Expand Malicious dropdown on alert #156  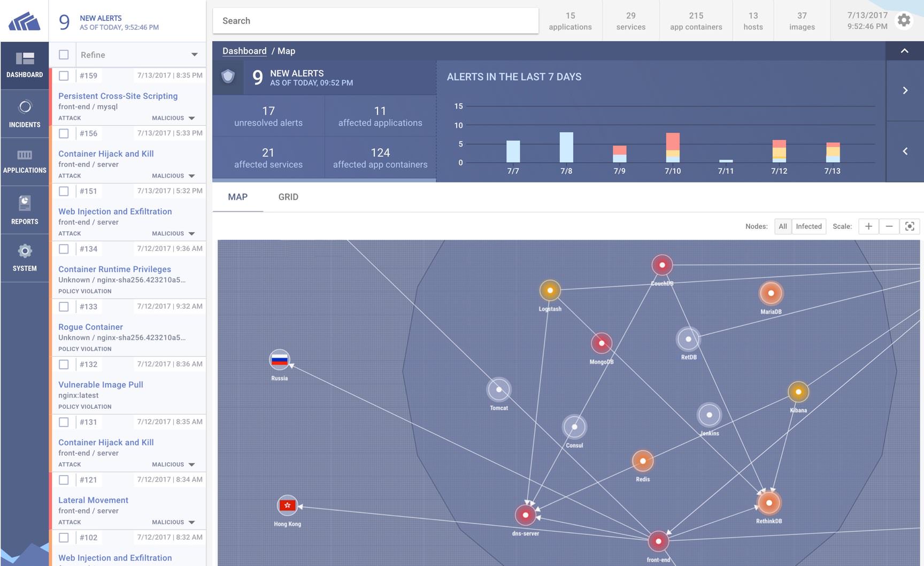(x=191, y=176)
